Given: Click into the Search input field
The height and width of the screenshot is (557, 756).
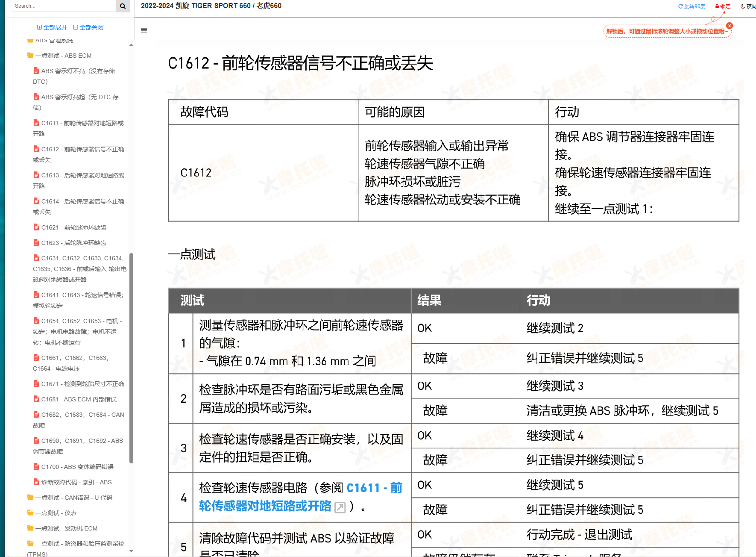Looking at the screenshot, I should [x=63, y=6].
